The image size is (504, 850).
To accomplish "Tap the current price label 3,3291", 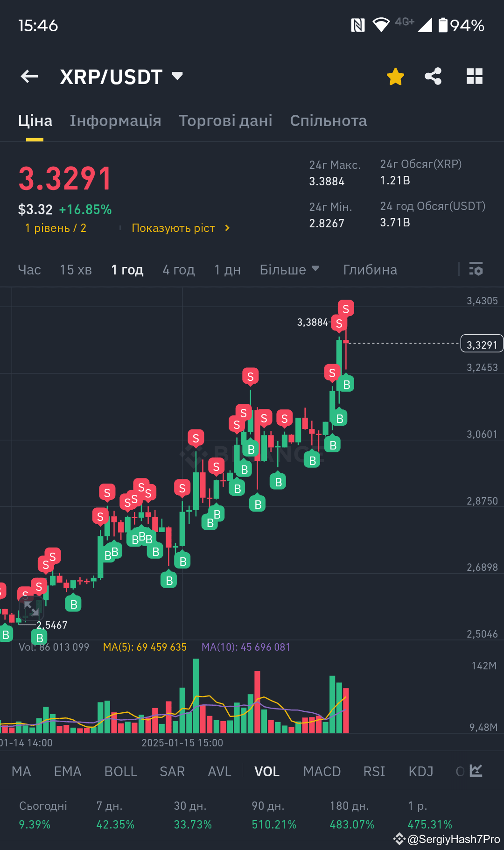I will coord(482,344).
